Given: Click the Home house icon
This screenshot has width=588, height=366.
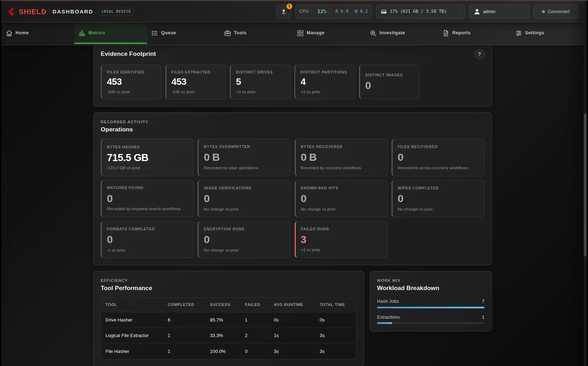Looking at the screenshot, I should [x=9, y=33].
